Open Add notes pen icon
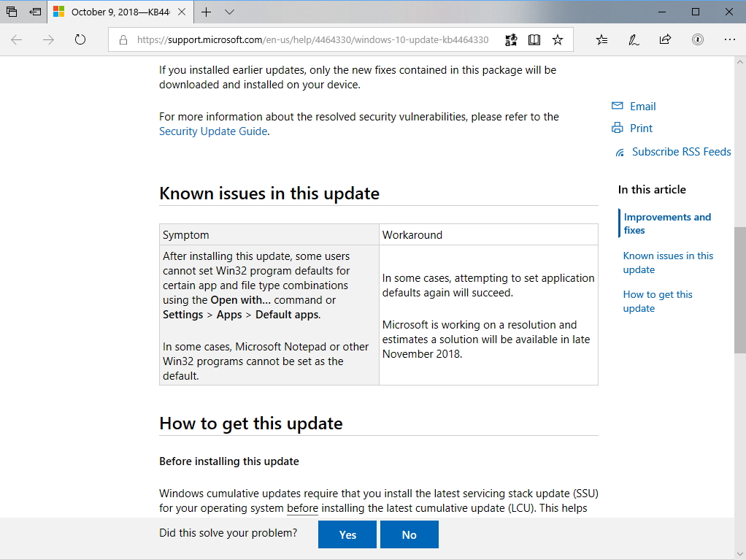This screenshot has height=560, width=746. click(x=634, y=39)
